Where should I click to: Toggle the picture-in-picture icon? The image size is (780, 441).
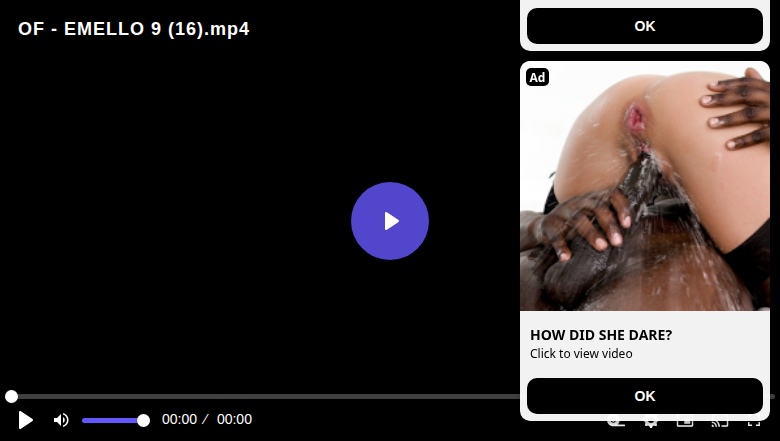point(685,423)
